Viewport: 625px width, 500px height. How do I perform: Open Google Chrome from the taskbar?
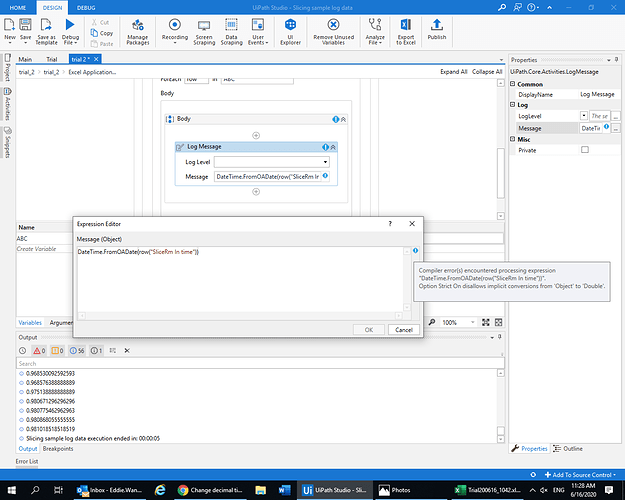184,490
